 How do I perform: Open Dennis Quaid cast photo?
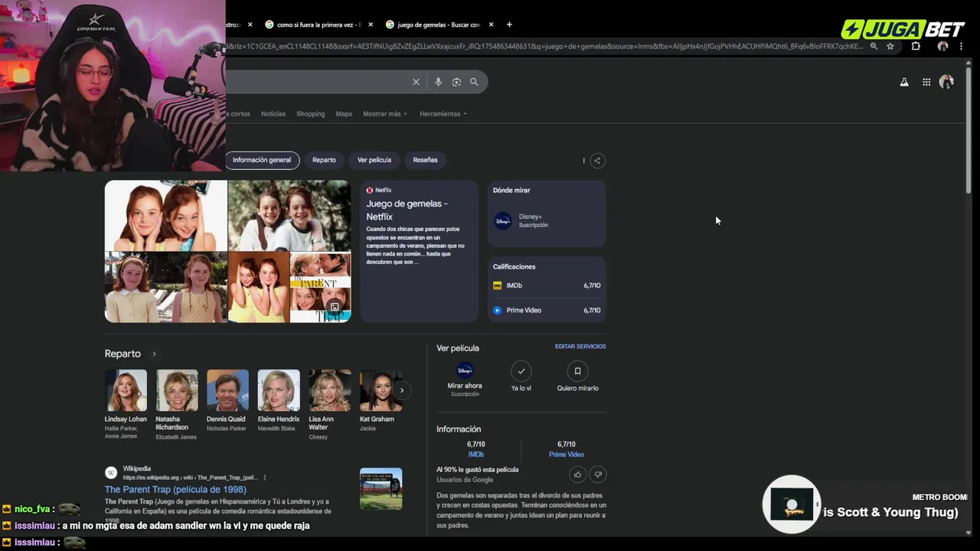(x=227, y=390)
